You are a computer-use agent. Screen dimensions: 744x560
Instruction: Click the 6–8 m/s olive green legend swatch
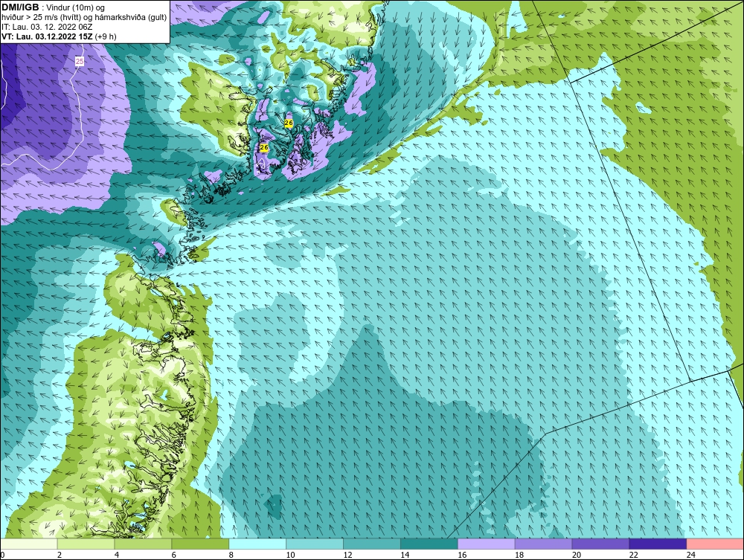(x=200, y=544)
